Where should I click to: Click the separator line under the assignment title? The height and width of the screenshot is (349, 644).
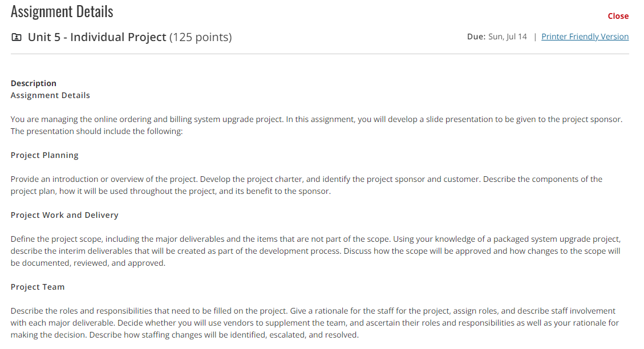click(x=319, y=54)
